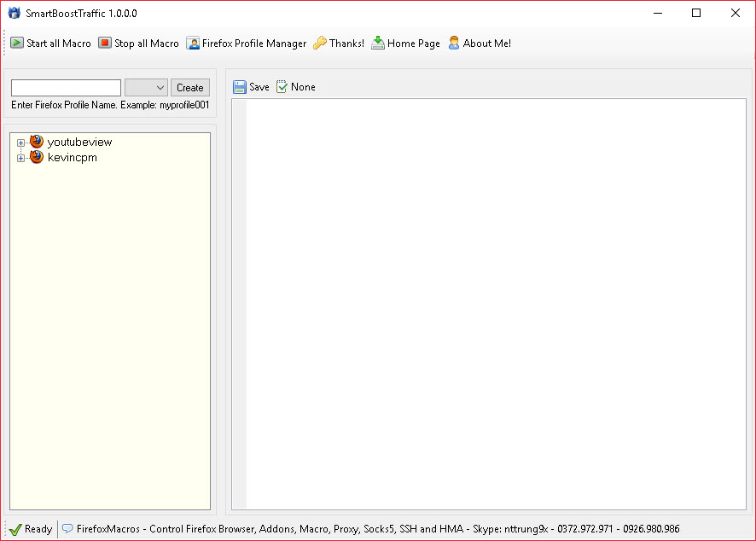Click the Firefox icon beside kevincpm

coord(37,157)
